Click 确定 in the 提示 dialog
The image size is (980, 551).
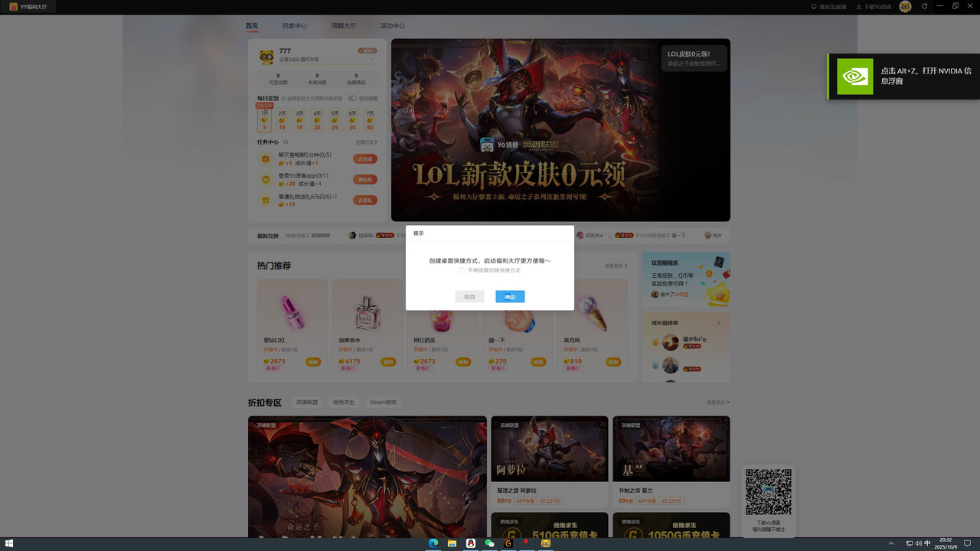[510, 297]
